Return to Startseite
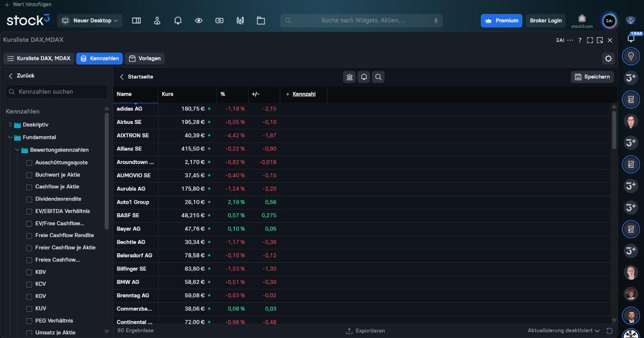 136,77
